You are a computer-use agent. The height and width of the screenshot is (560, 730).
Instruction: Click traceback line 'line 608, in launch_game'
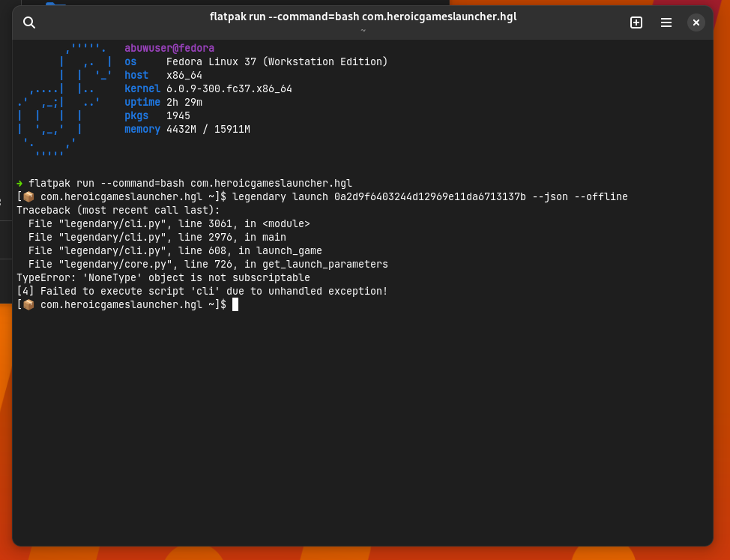tap(250, 251)
